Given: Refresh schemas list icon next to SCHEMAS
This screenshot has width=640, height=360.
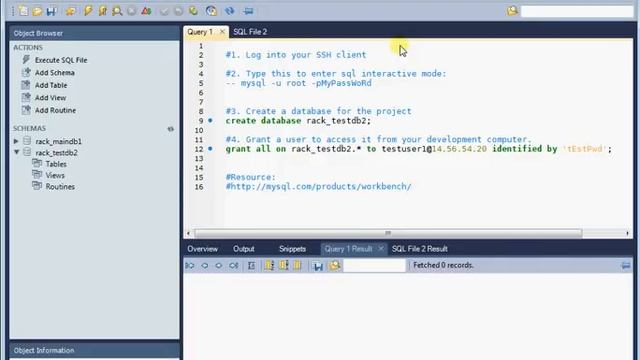Looking at the screenshot, I should 171,129.
